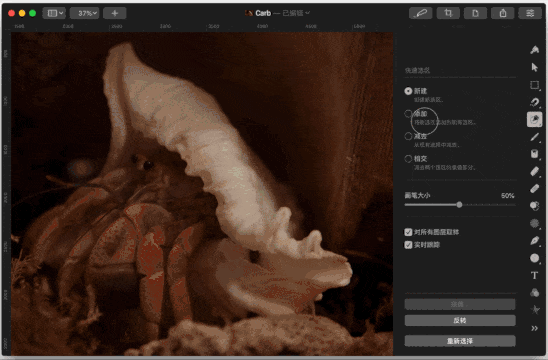Choose the 相交 intersect mode radio button
This screenshot has width=548, height=360.
pos(408,159)
